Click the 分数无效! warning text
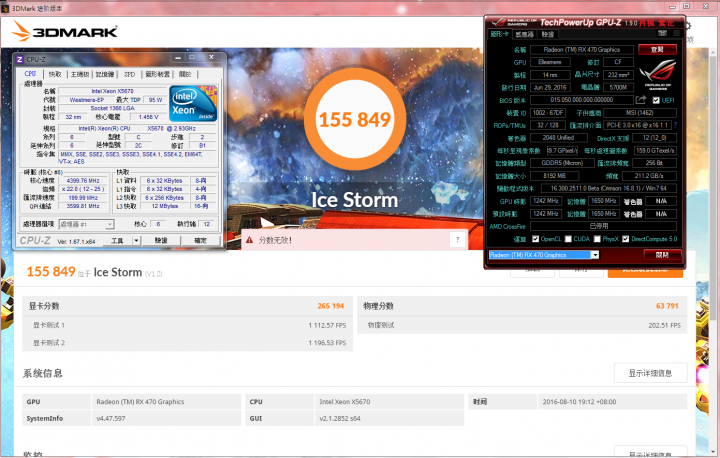Image resolution: width=720 pixels, height=458 pixels. pyautogui.click(x=275, y=240)
